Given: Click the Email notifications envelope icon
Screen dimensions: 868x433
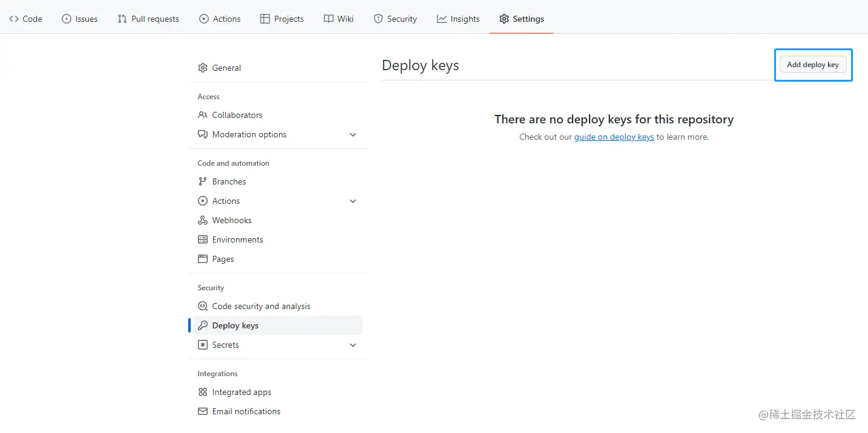Looking at the screenshot, I should click(203, 411).
